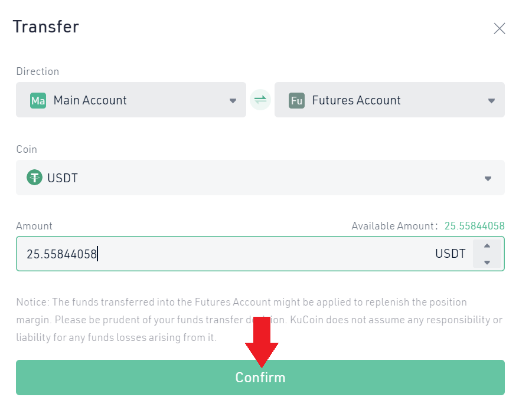This screenshot has height=420, width=519.
Task: Expand the USDT coin dropdown arrow
Action: 488,178
